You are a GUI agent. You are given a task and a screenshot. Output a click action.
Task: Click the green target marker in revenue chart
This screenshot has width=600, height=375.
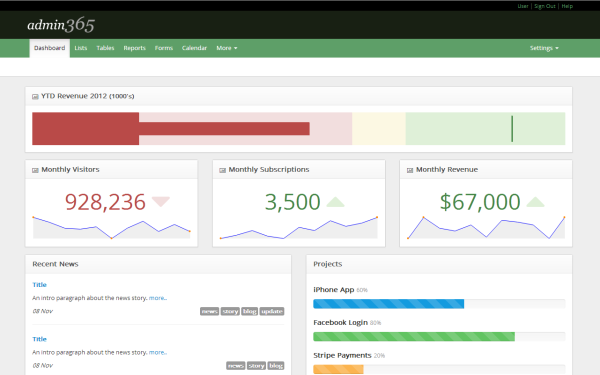pyautogui.click(x=512, y=129)
